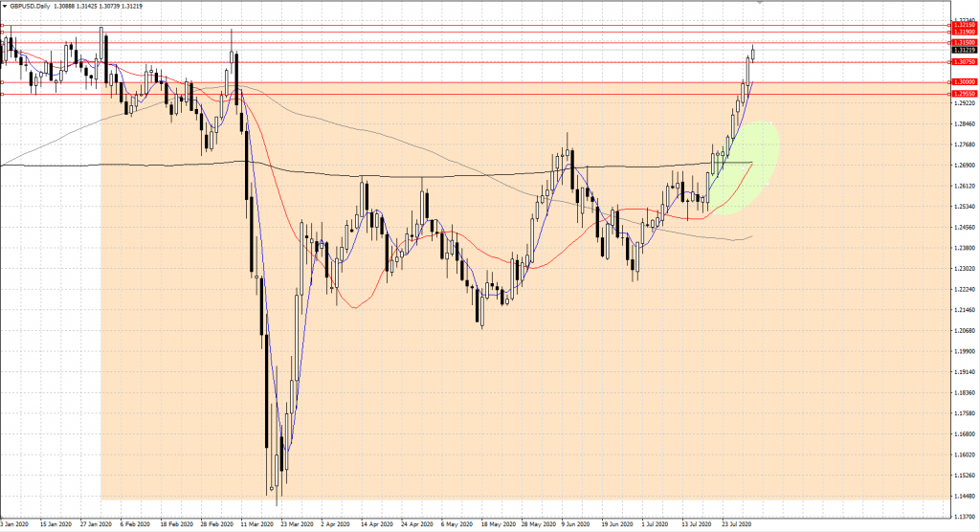Click the 9 Jun 2020 date on the time axis
This screenshot has height=532, width=980.
(x=574, y=524)
